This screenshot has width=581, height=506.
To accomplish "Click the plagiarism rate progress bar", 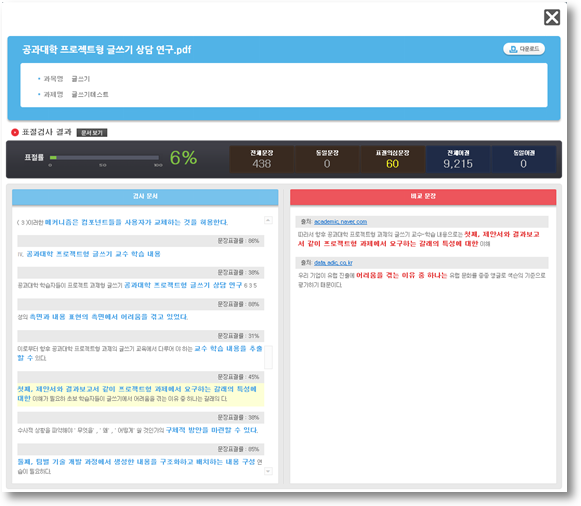I will (x=104, y=157).
